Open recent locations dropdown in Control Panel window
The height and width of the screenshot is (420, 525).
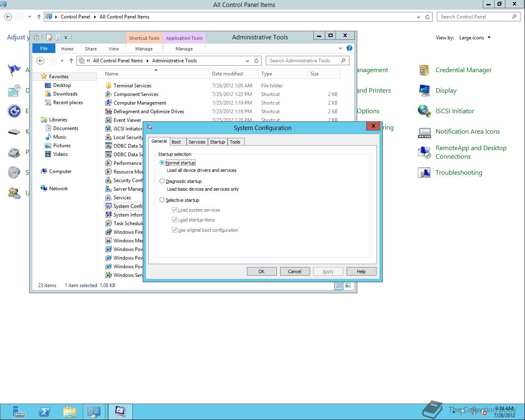pyautogui.click(x=30, y=17)
